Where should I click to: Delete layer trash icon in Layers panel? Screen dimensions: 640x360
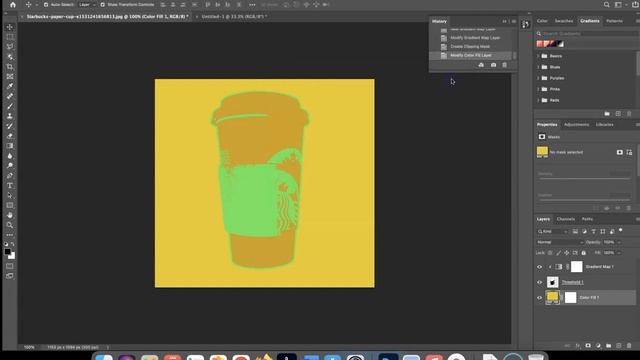click(629, 346)
